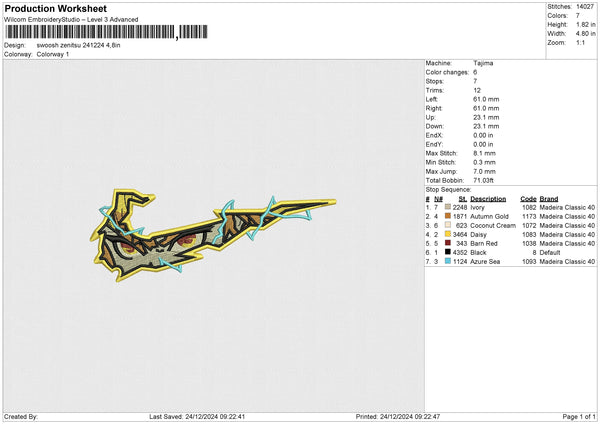Click the 'Azure Sea' description text
This screenshot has width=600, height=424.
coord(485,262)
